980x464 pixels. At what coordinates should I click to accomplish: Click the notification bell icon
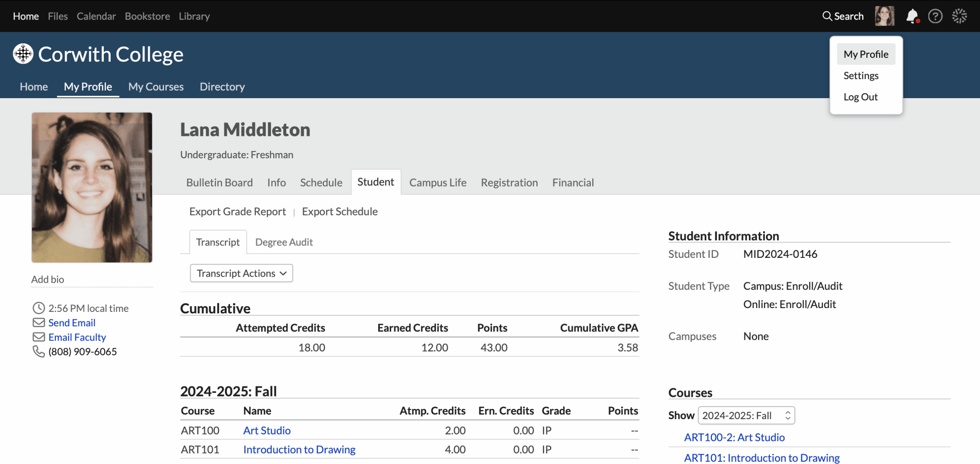912,16
